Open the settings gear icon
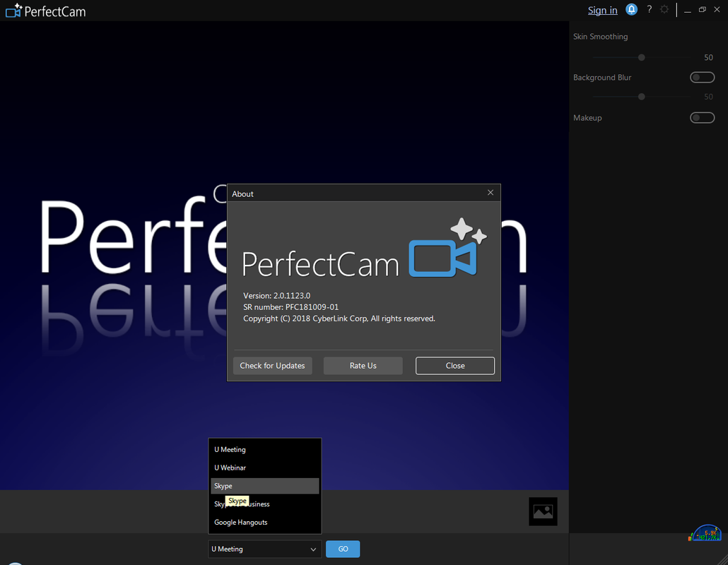728x565 pixels. pyautogui.click(x=664, y=9)
